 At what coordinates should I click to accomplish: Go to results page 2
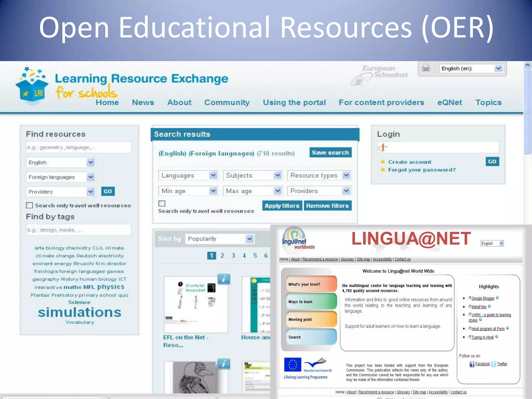[222, 256]
